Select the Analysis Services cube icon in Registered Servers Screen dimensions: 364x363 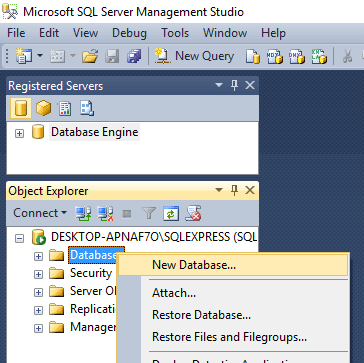43,108
